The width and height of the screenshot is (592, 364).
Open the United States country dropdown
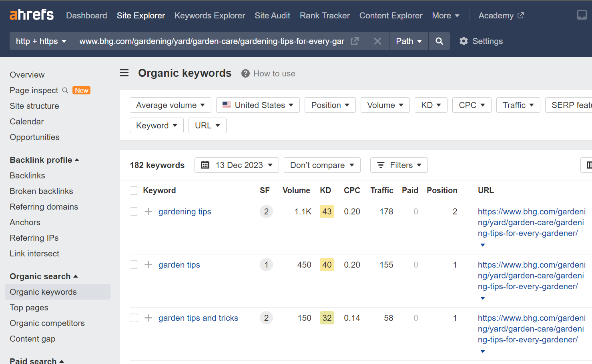pos(258,105)
